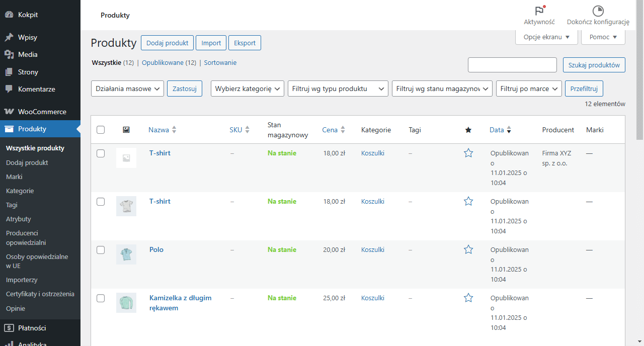
Task: Click the image column header icon
Action: 126,130
